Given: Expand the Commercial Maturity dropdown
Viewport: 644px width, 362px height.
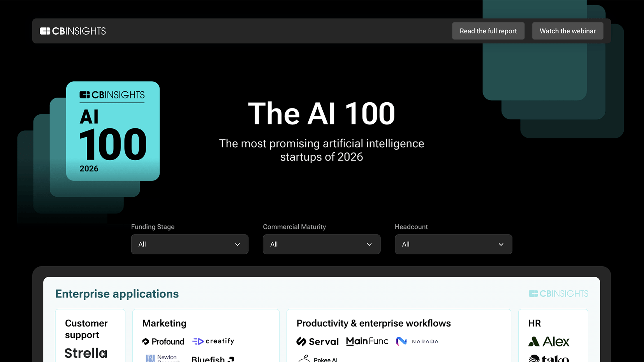Looking at the screenshot, I should coord(322,244).
